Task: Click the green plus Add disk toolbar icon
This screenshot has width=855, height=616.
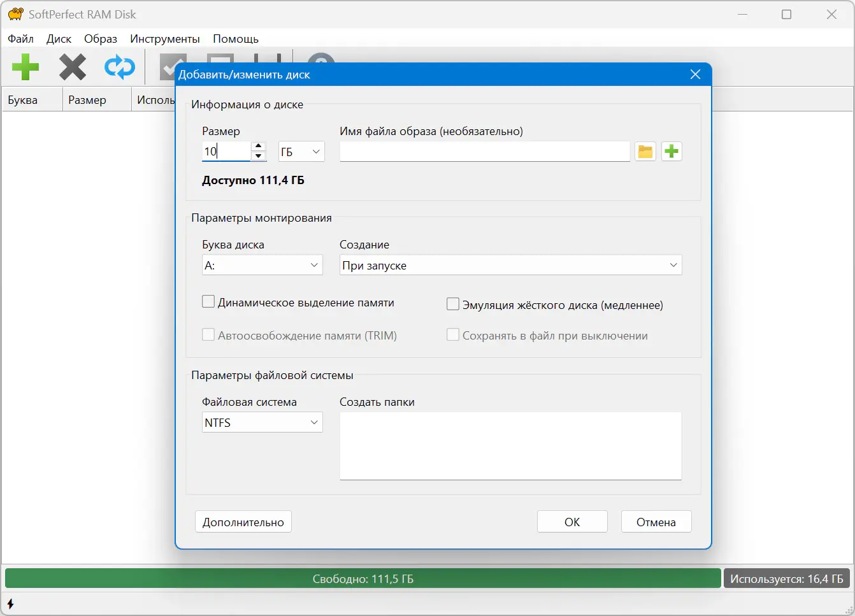Action: tap(25, 67)
